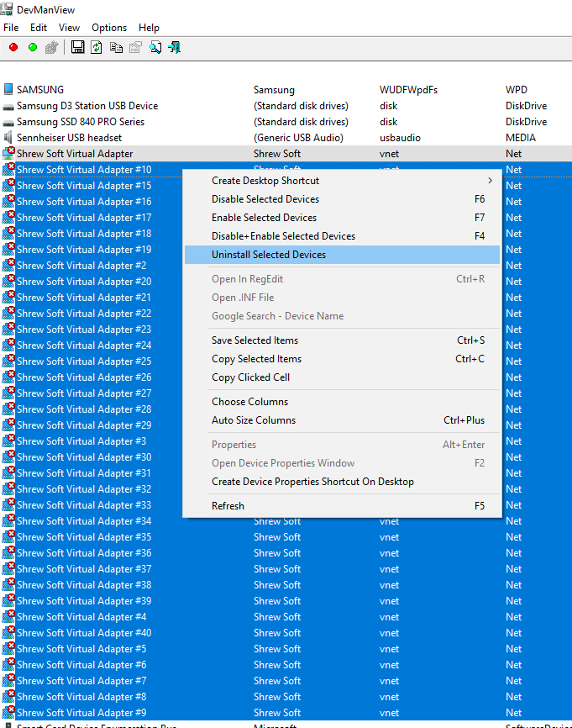The width and height of the screenshot is (572, 728).
Task: Select Auto Size Columns menu entry
Action: (x=252, y=420)
